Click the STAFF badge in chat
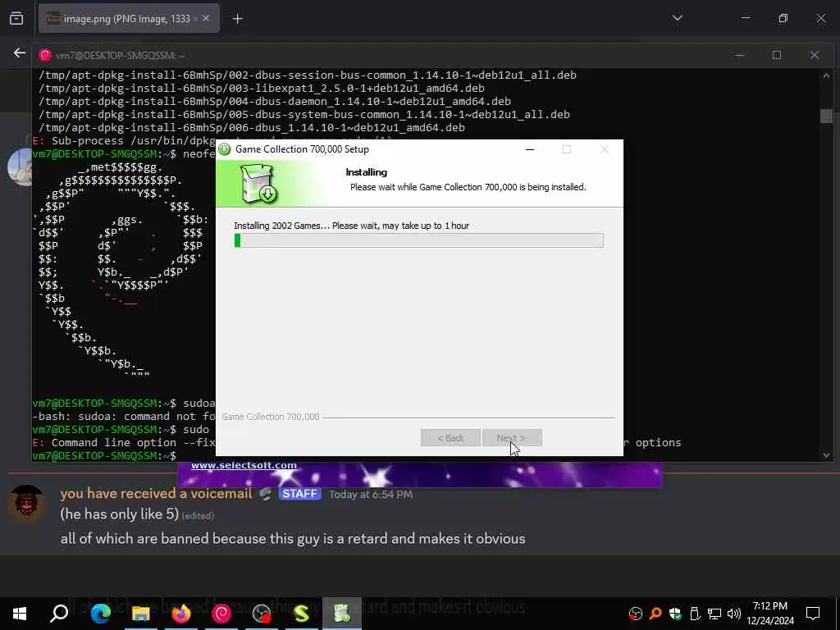This screenshot has height=630, width=840. tap(299, 493)
